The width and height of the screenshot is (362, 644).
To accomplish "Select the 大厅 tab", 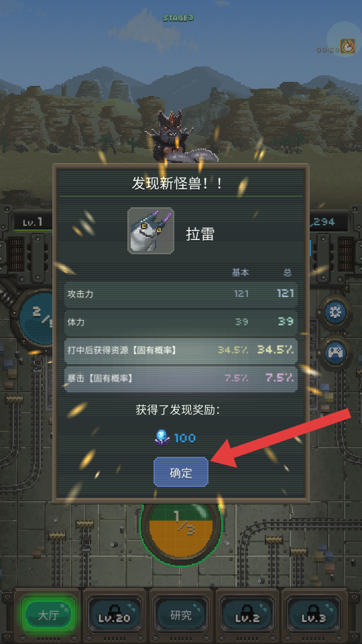I will tap(48, 615).
